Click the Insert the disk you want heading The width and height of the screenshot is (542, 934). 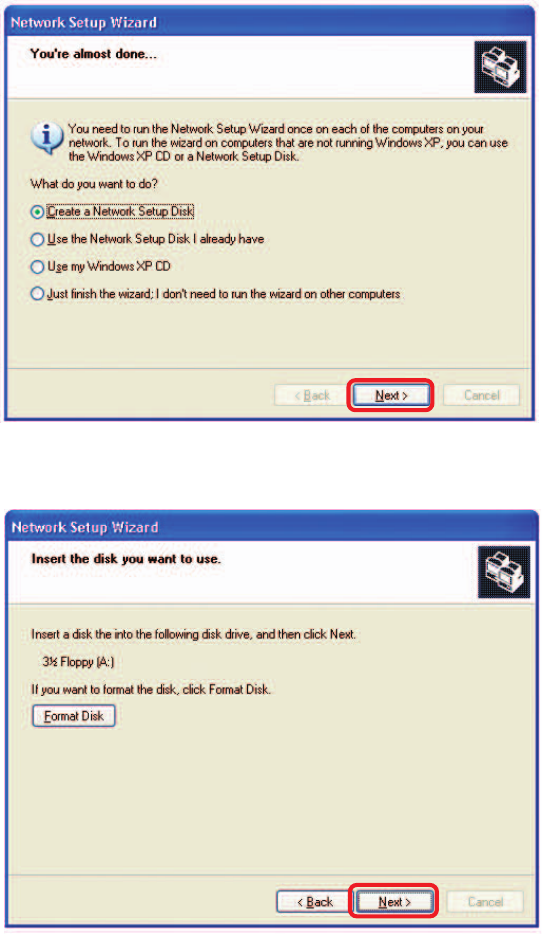[x=126, y=559]
